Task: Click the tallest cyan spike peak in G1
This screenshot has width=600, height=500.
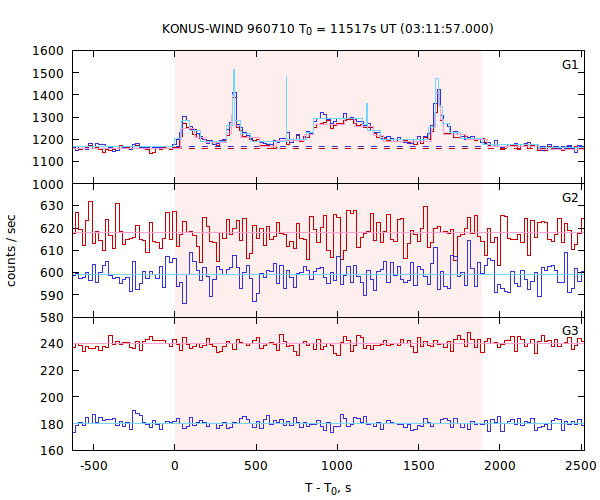Action: [234, 70]
